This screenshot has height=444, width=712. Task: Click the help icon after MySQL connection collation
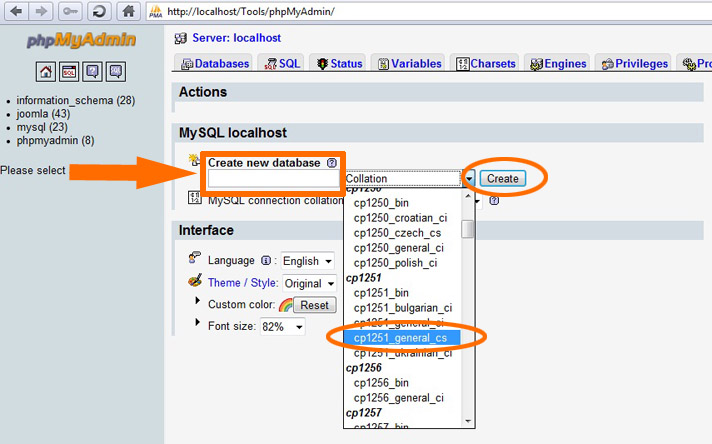click(x=494, y=200)
